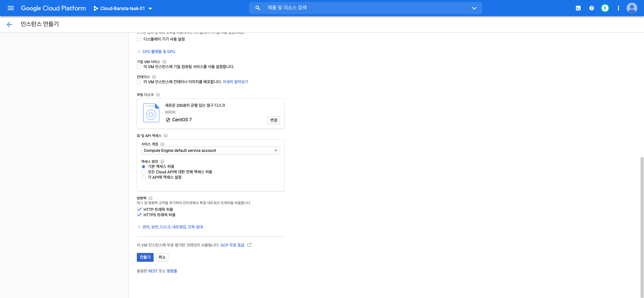644x298 pixels.
Task: Open Cloud-Barista-task-01 project selector
Action: click(123, 8)
